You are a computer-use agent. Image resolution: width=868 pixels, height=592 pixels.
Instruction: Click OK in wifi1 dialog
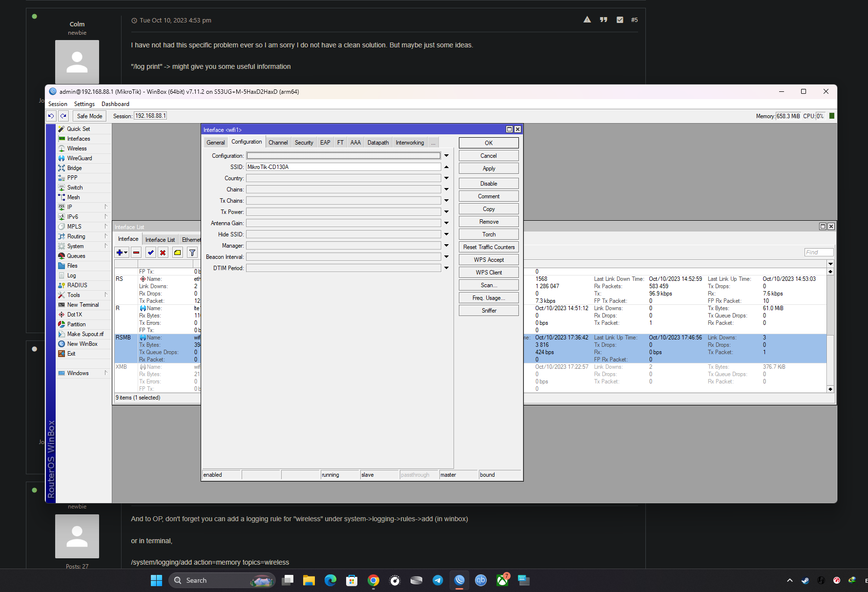489,143
